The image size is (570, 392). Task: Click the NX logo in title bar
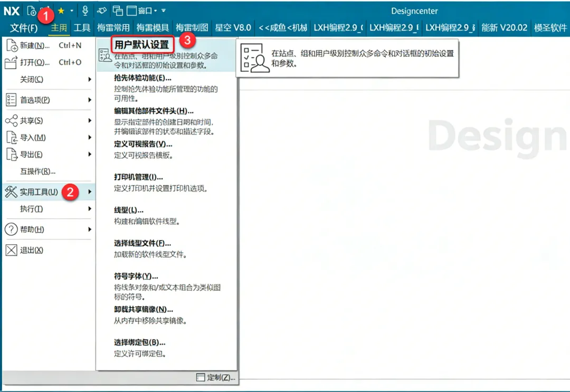pos(12,11)
